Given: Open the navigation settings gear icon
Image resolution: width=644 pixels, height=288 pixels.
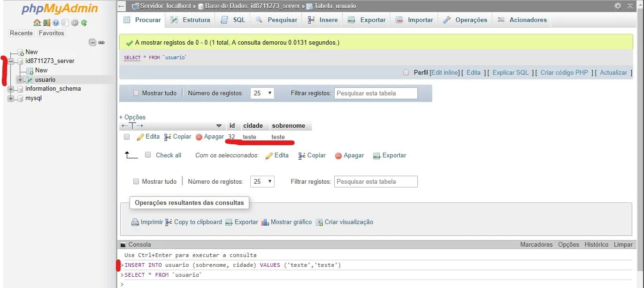Looking at the screenshot, I should click(x=75, y=23).
